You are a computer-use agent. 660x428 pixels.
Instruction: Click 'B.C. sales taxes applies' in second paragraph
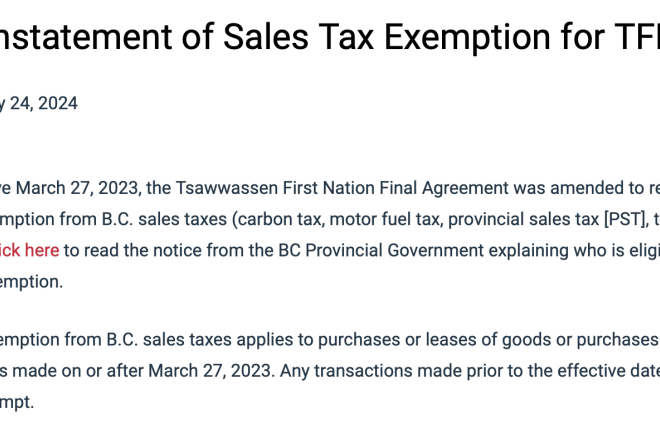point(199,340)
